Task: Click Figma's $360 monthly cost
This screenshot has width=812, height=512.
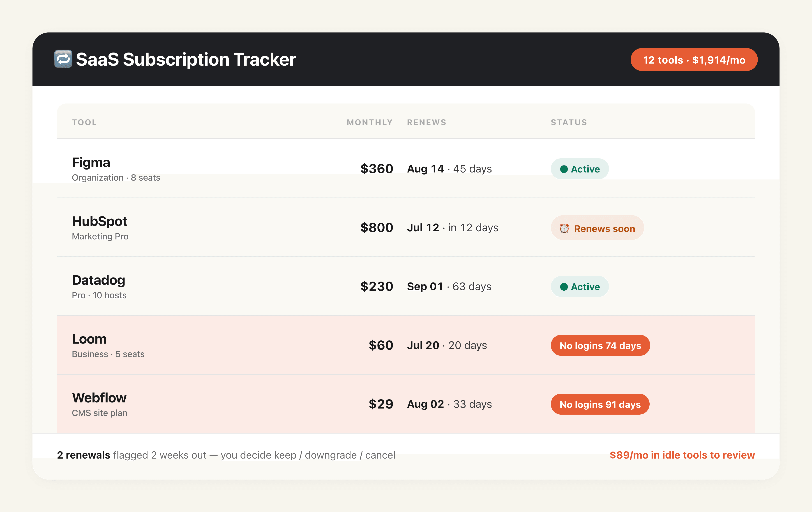Action: coord(377,169)
